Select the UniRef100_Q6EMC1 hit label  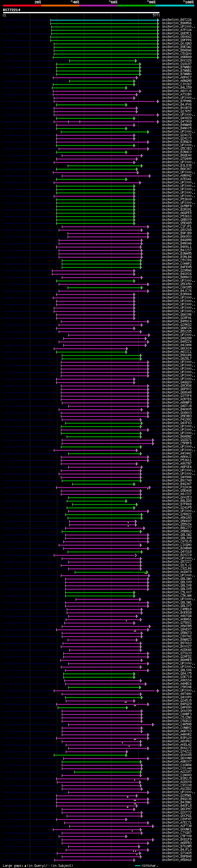177,33
